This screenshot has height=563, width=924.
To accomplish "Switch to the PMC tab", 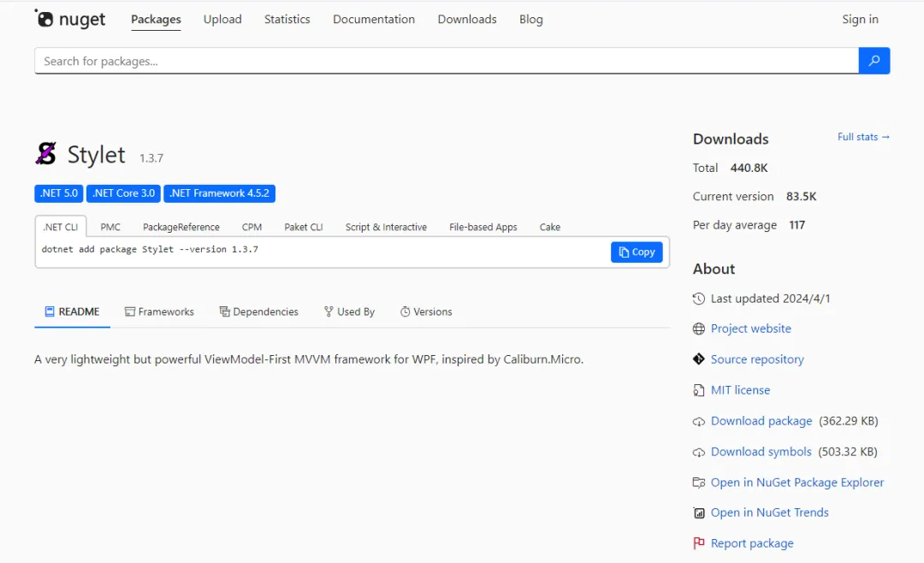I will point(110,227).
